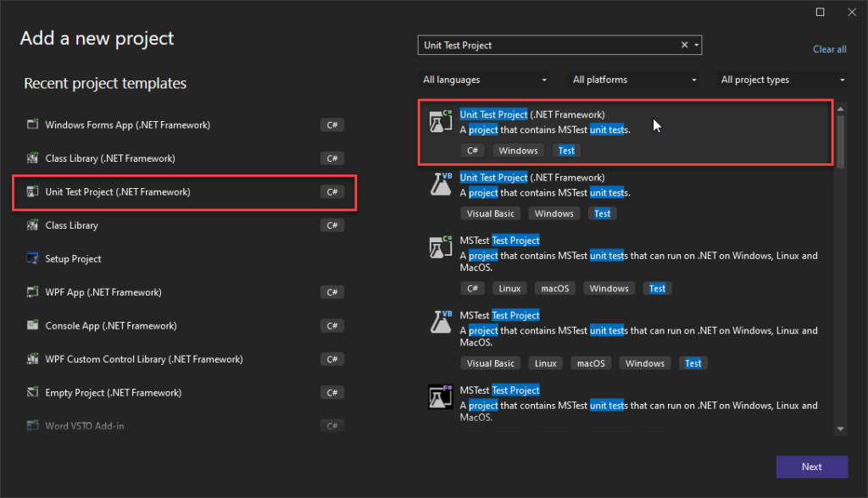The width and height of the screenshot is (868, 498).
Task: Click the VB flask icon of the MSTest Test Project result
Action: click(x=441, y=322)
